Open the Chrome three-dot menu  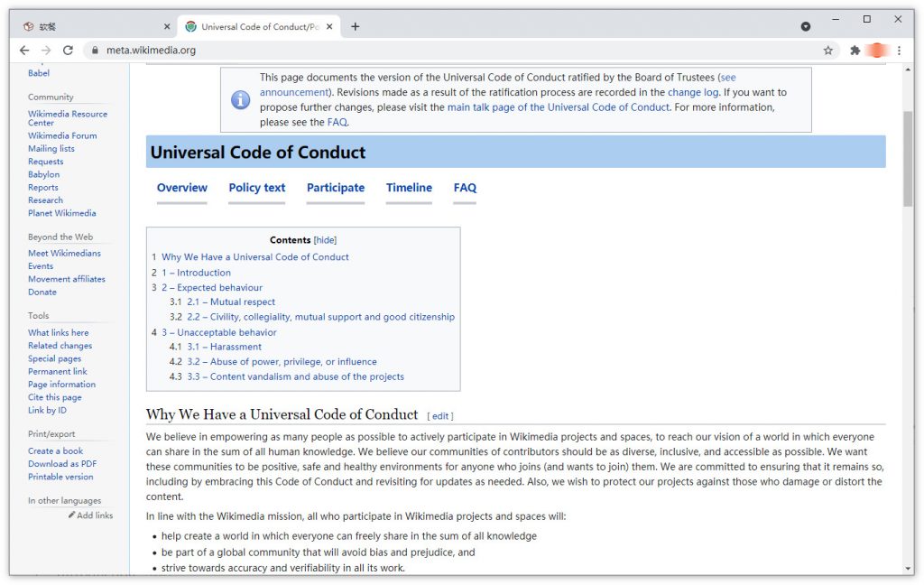tap(899, 51)
